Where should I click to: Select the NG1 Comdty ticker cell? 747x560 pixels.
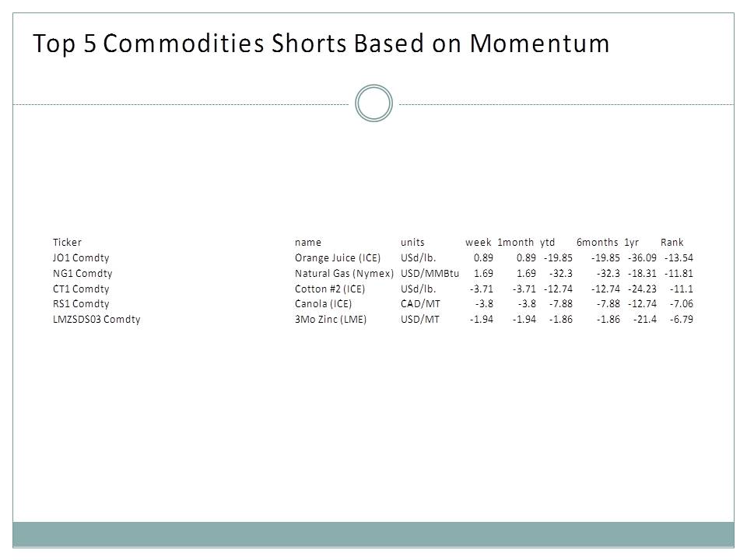tap(82, 274)
